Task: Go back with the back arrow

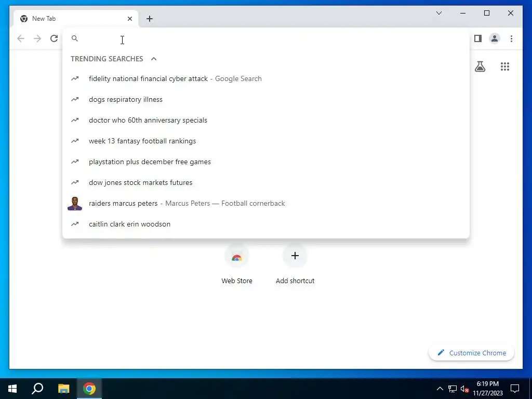Action: (x=21, y=38)
